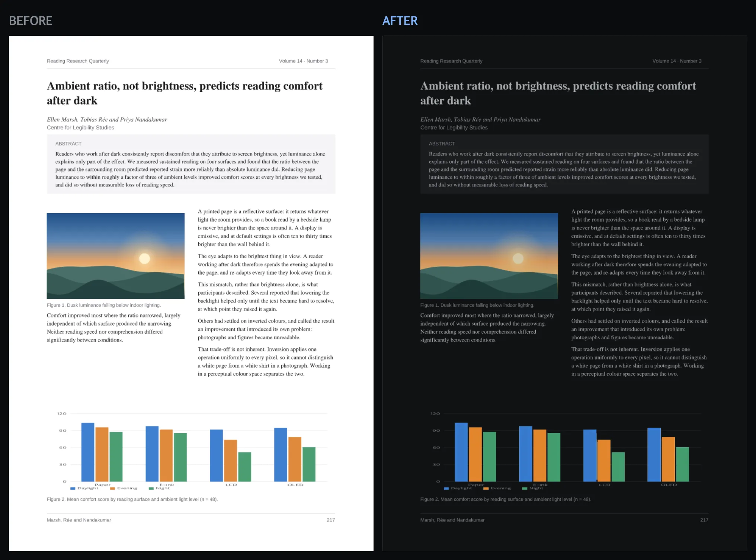Click 'Volume 14 · Number 3' in BEFORE page
Viewport: 756px width, 560px height.
click(x=304, y=61)
